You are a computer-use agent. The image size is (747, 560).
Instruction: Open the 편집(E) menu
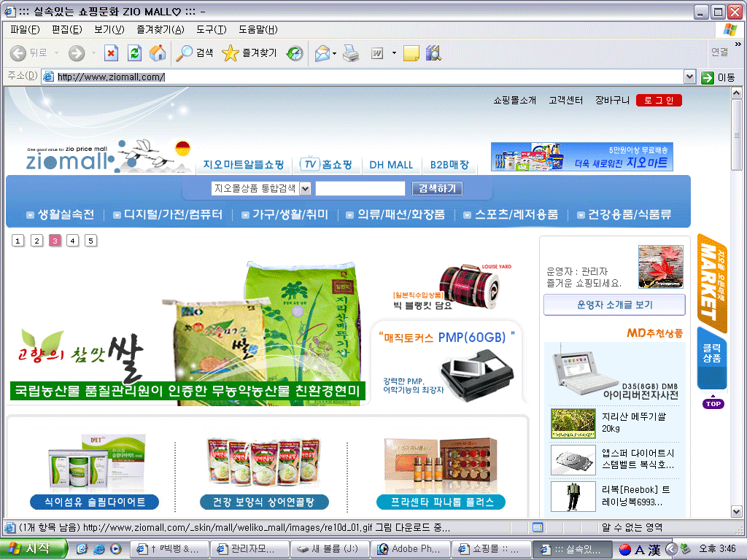pos(66,29)
